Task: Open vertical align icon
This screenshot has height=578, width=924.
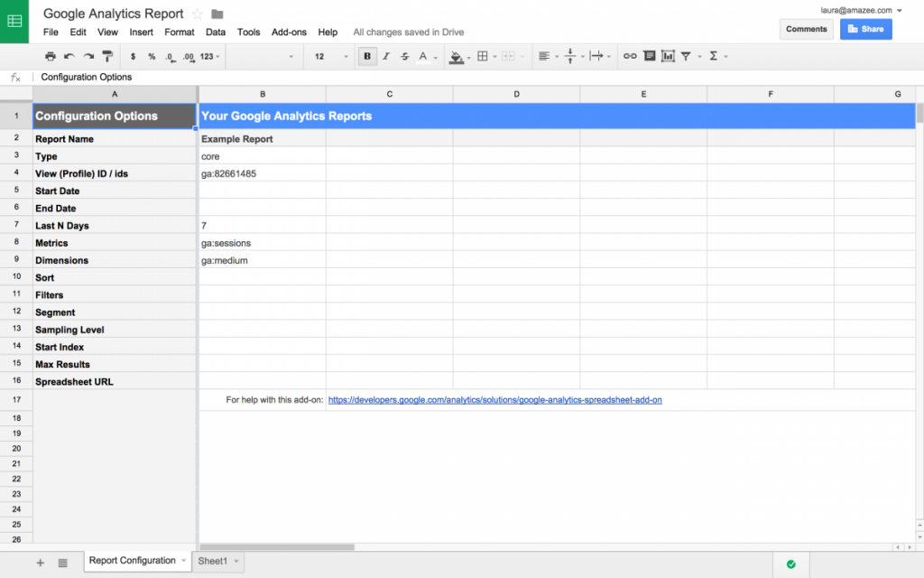Action: (x=570, y=56)
